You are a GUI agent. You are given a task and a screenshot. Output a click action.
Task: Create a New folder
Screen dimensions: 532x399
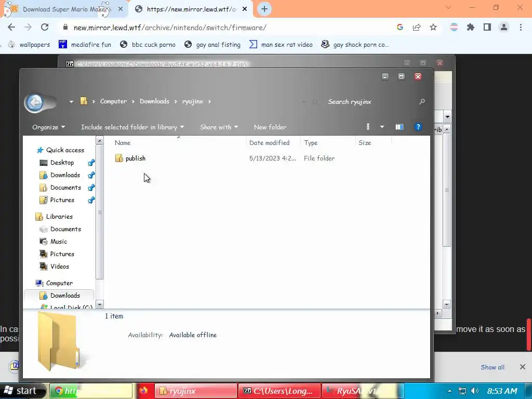point(270,127)
